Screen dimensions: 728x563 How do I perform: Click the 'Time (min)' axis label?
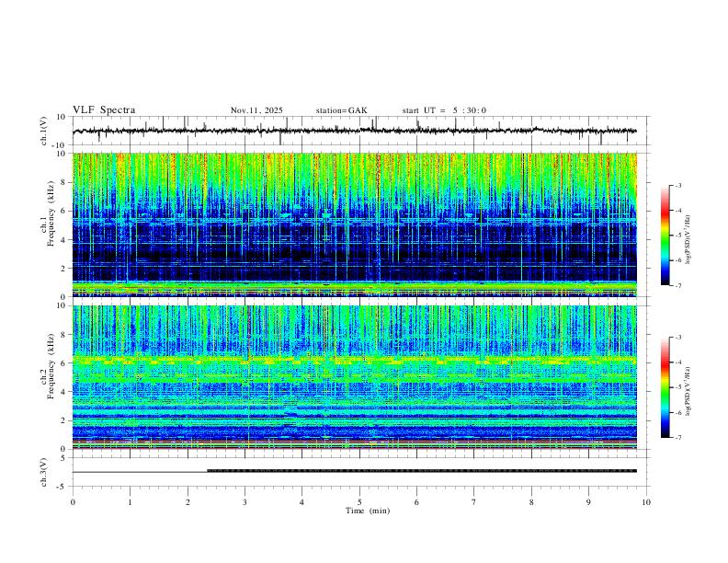click(368, 511)
